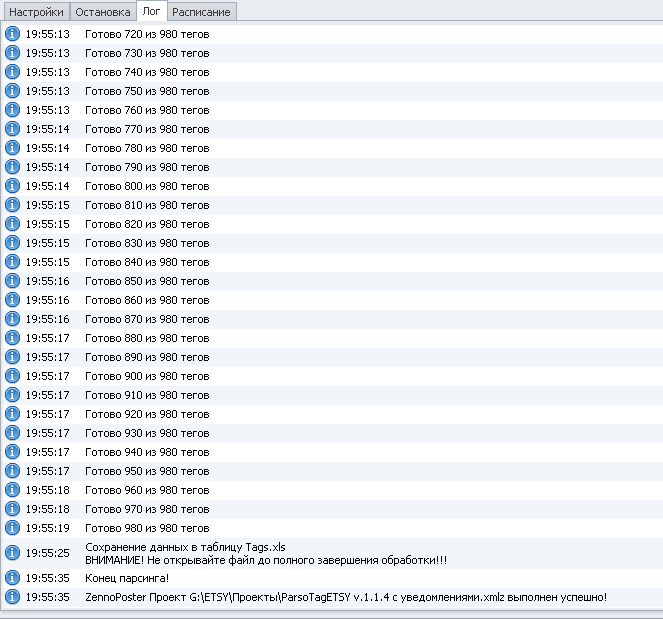Select log text 'Готово 850 из 980 тегов'
This screenshot has width=663, height=619.
click(147, 282)
